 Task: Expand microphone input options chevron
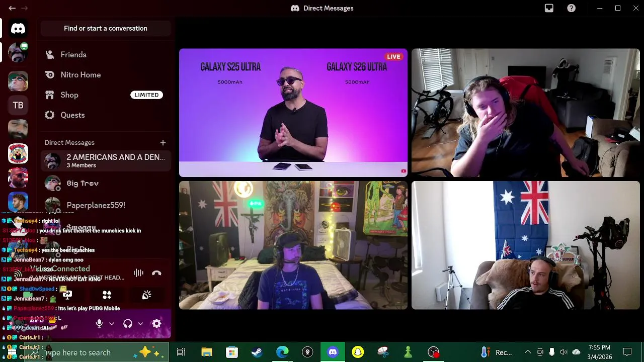pos(112,324)
